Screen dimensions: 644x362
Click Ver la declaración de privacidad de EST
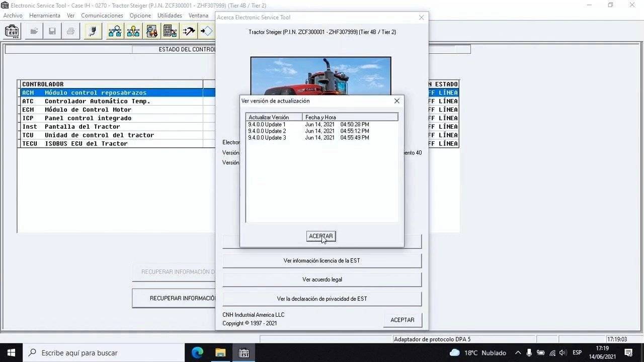click(322, 299)
